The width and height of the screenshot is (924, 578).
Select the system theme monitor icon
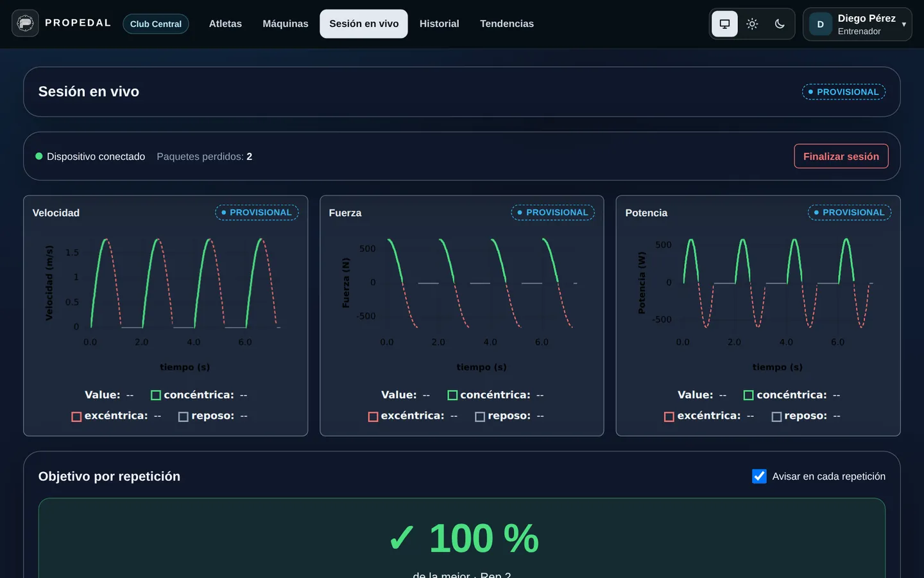(x=724, y=24)
